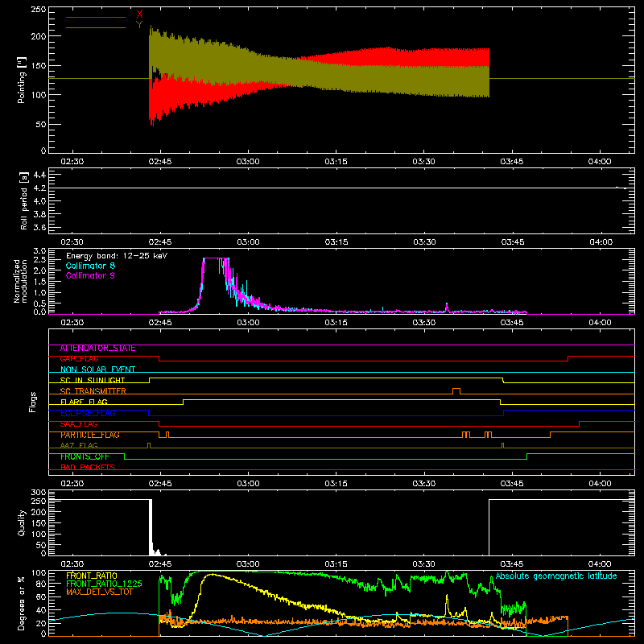Click the Quality step rising near 03:41
Image resolution: width=644 pixels, height=644 pixels.
[x=489, y=526]
